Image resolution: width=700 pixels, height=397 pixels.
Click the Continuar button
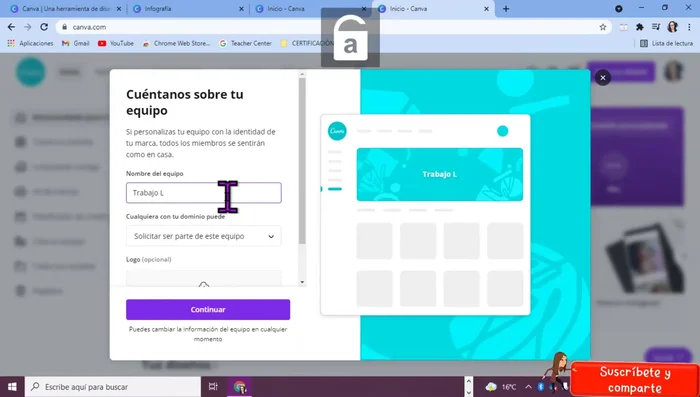(208, 309)
